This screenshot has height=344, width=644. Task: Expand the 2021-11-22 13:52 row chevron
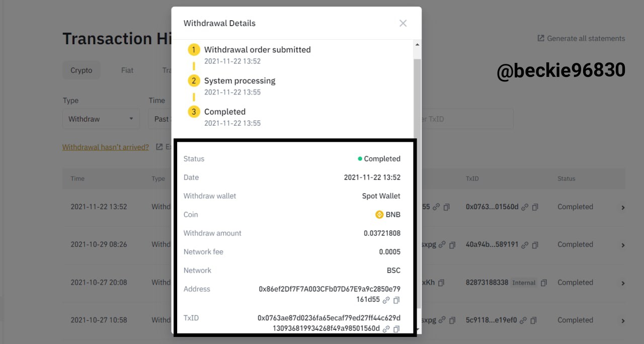(623, 207)
